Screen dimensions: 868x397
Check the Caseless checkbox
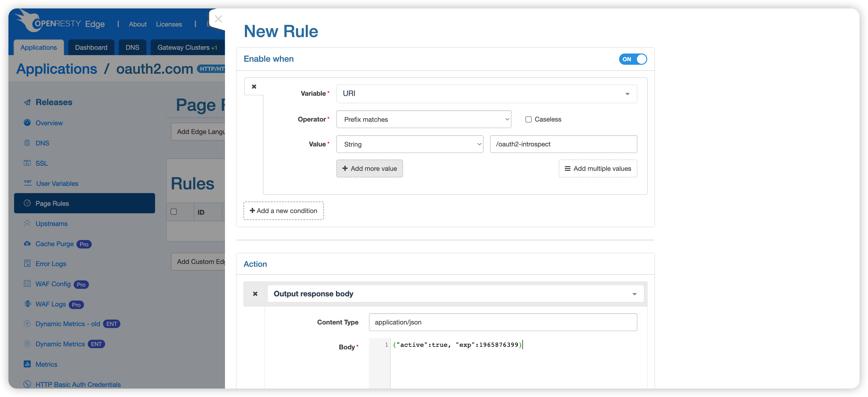pyautogui.click(x=528, y=119)
